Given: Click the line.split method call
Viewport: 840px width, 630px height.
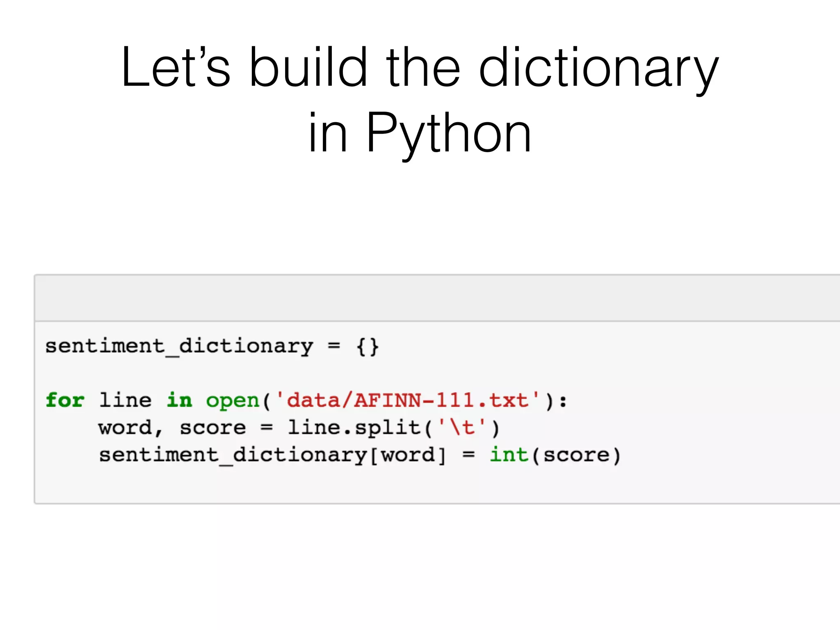Looking at the screenshot, I should 355,428.
